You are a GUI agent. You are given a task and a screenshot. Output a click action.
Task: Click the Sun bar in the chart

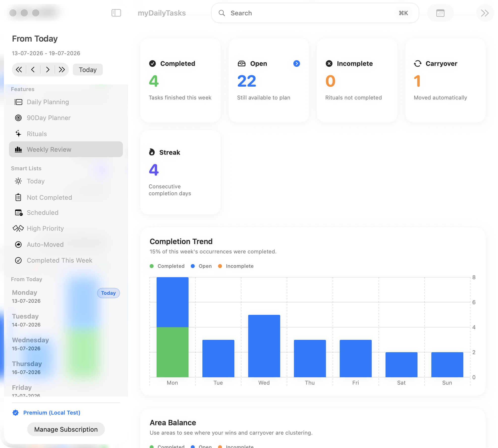pos(447,365)
